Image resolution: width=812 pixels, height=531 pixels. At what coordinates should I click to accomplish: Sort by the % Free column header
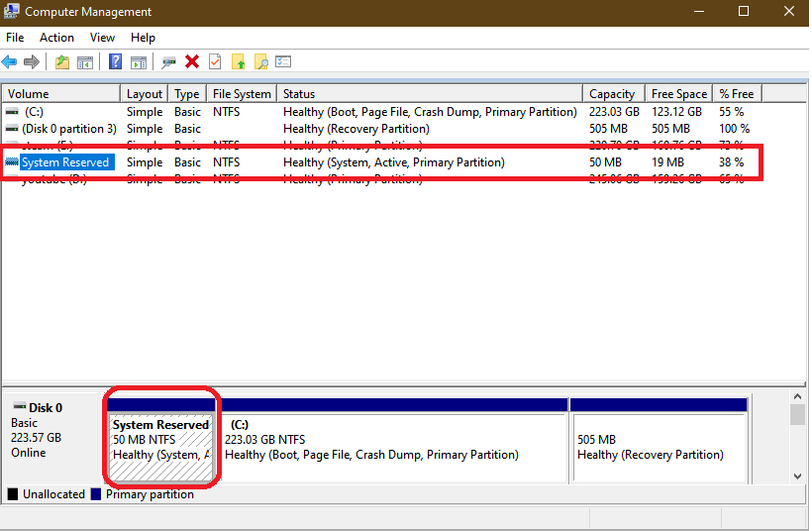coord(738,94)
